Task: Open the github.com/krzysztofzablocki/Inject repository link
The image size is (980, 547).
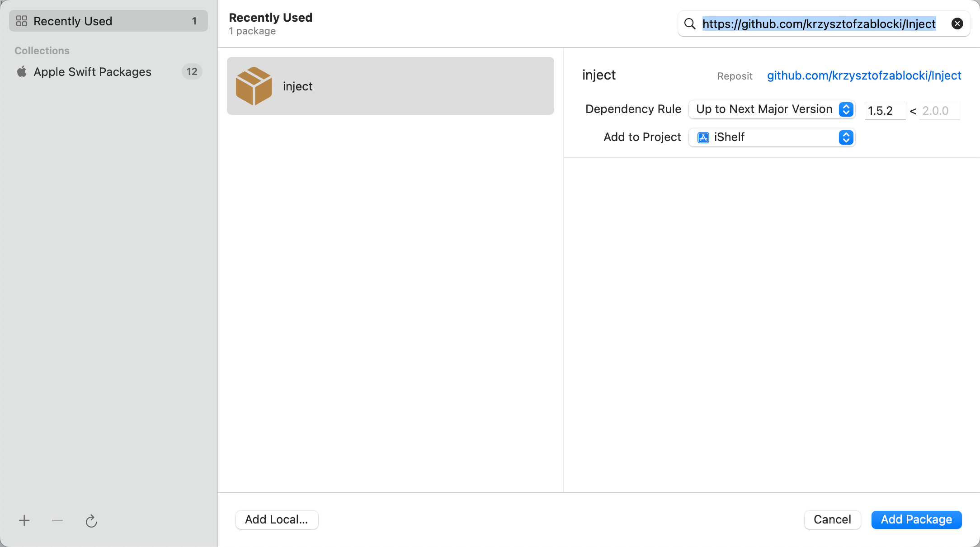Action: (x=864, y=75)
